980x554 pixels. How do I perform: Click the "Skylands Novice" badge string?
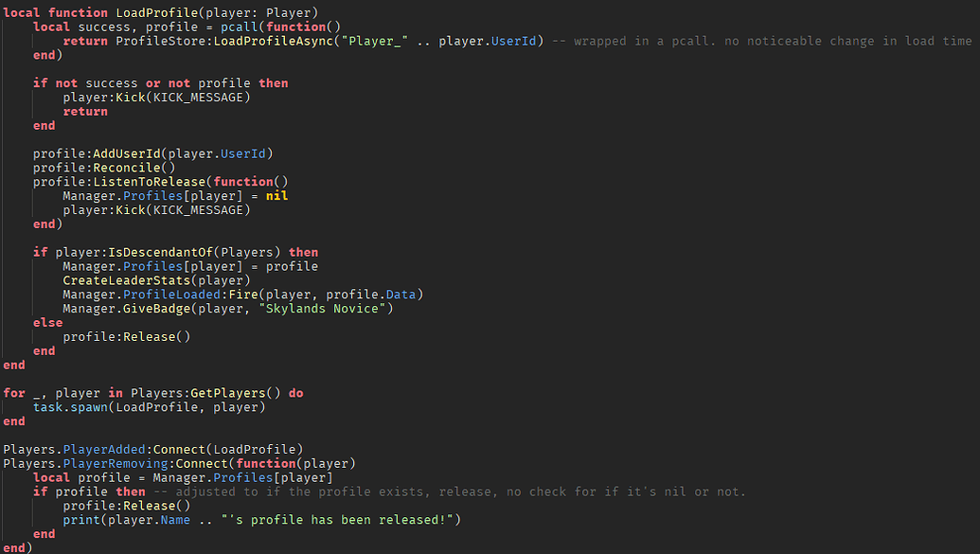click(x=326, y=309)
